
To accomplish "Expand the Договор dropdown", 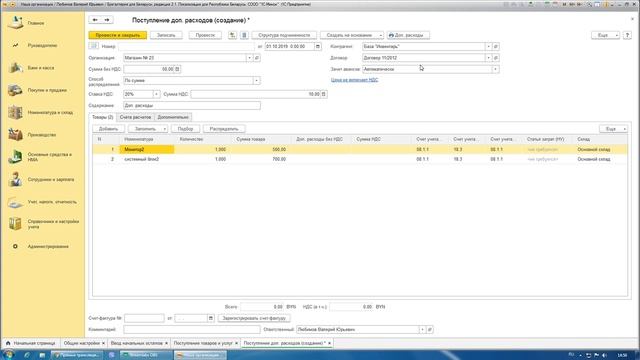I will (489, 58).
